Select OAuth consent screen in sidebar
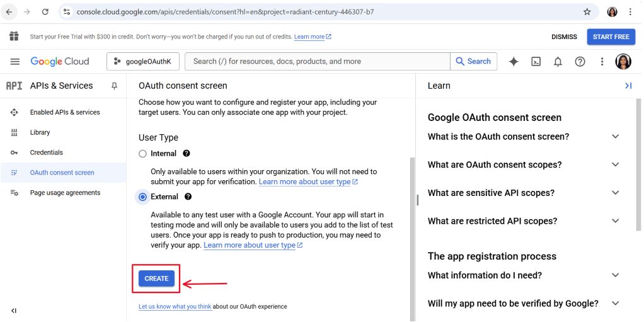The height and width of the screenshot is (322, 644). (63, 173)
